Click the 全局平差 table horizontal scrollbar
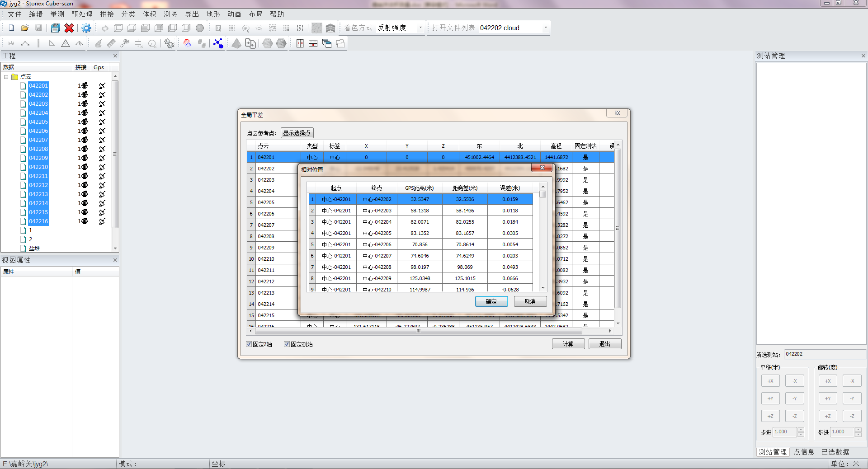 pyautogui.click(x=418, y=331)
